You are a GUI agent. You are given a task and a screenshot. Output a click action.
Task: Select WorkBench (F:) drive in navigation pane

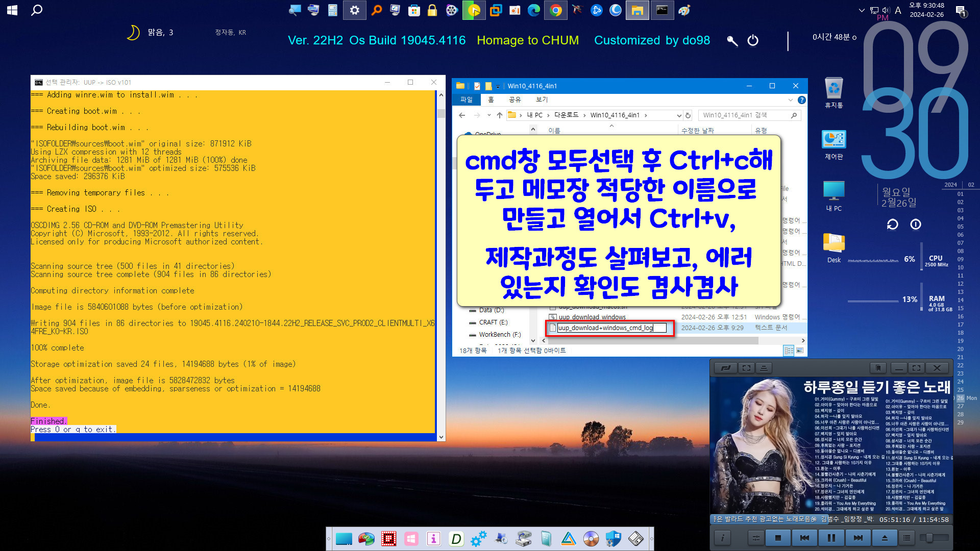tap(495, 335)
